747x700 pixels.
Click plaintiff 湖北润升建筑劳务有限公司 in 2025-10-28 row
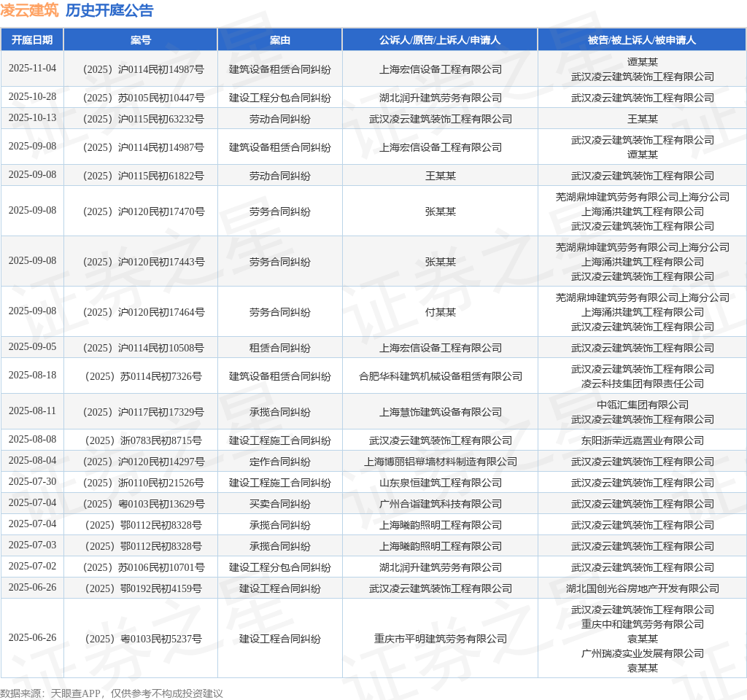[x=440, y=98]
